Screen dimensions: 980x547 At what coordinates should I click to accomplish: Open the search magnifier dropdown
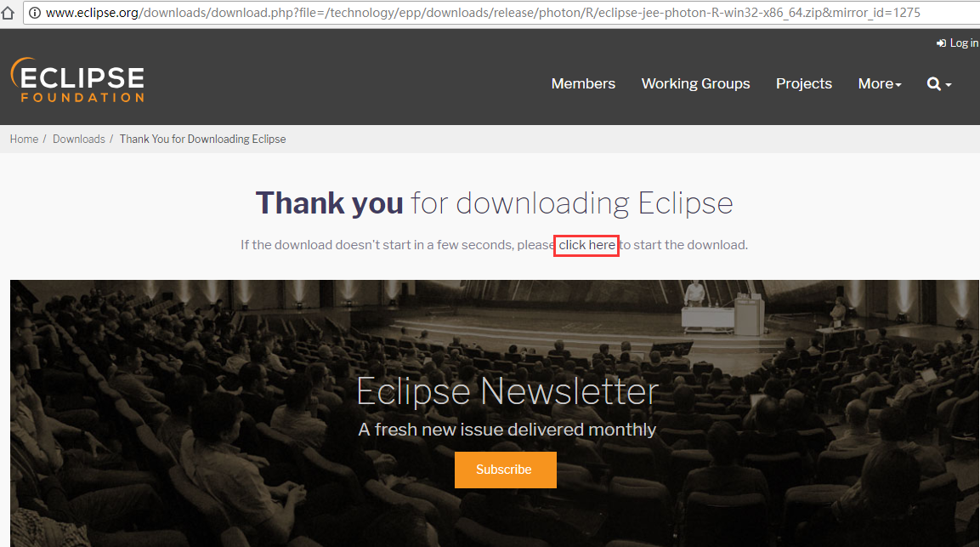938,84
